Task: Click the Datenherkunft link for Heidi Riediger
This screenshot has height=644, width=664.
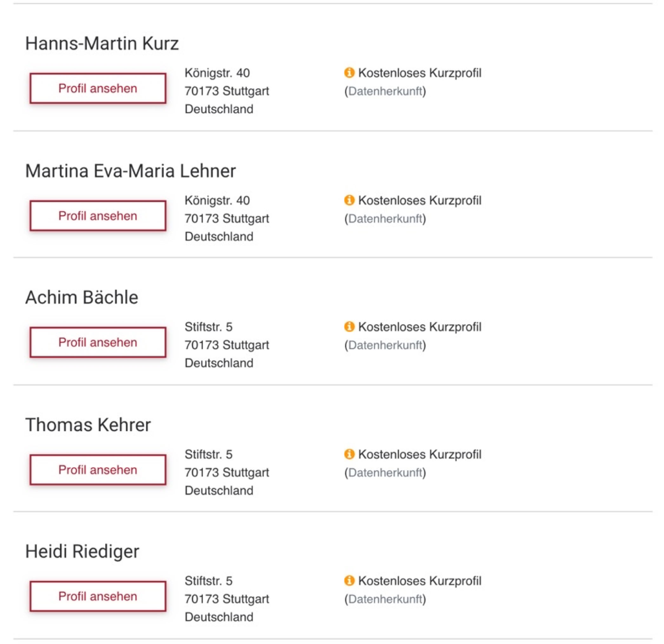Action: pos(385,599)
